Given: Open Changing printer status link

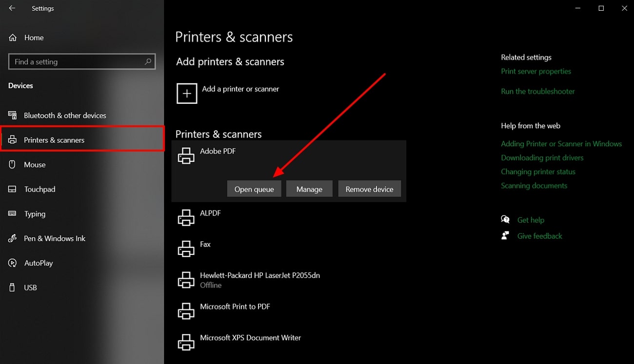Looking at the screenshot, I should click(x=538, y=172).
